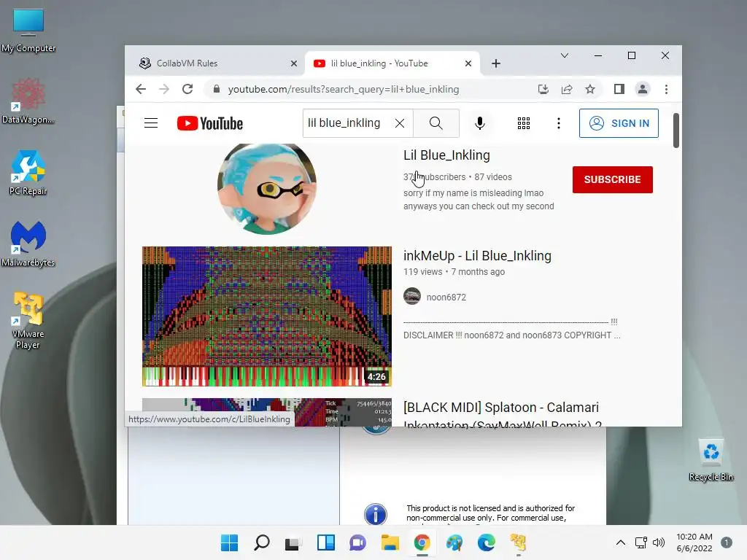Click the URL address bar

(x=371, y=89)
